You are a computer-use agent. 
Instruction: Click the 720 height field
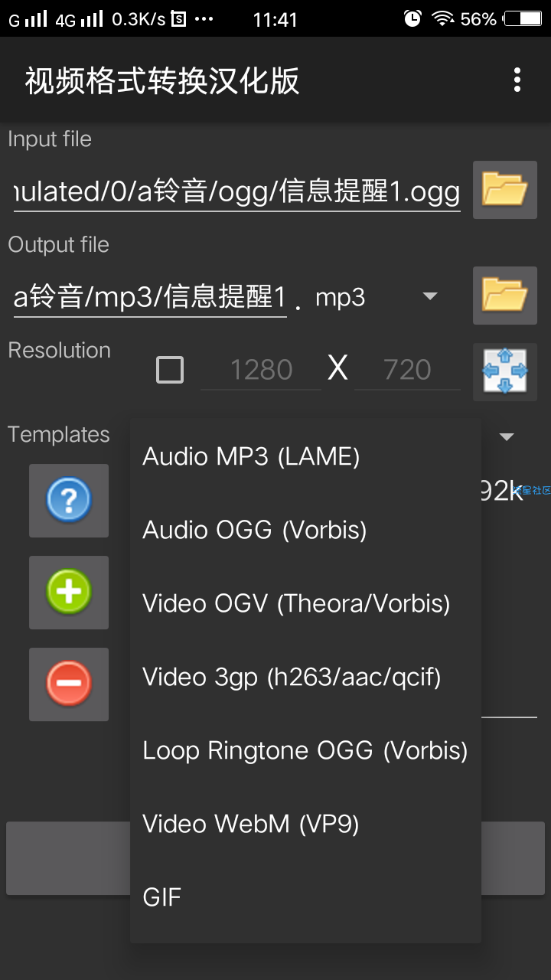(x=407, y=371)
